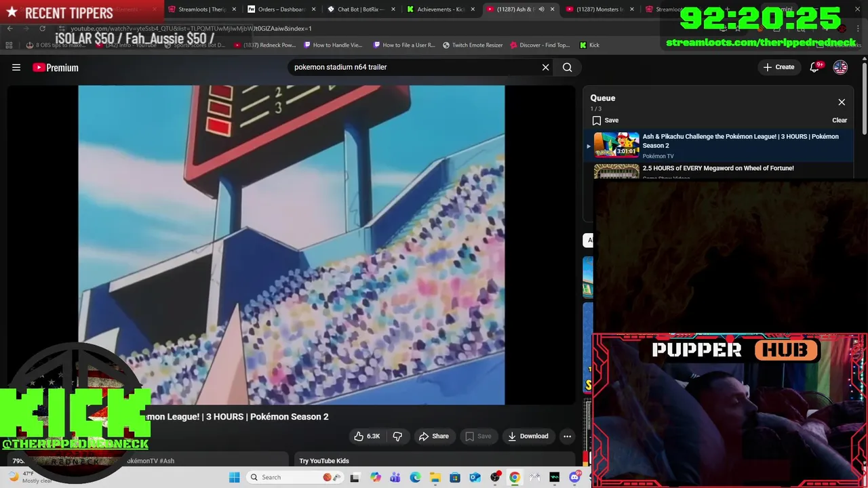Click the address bar URL
Image resolution: width=868 pixels, height=488 pixels.
pos(191,28)
